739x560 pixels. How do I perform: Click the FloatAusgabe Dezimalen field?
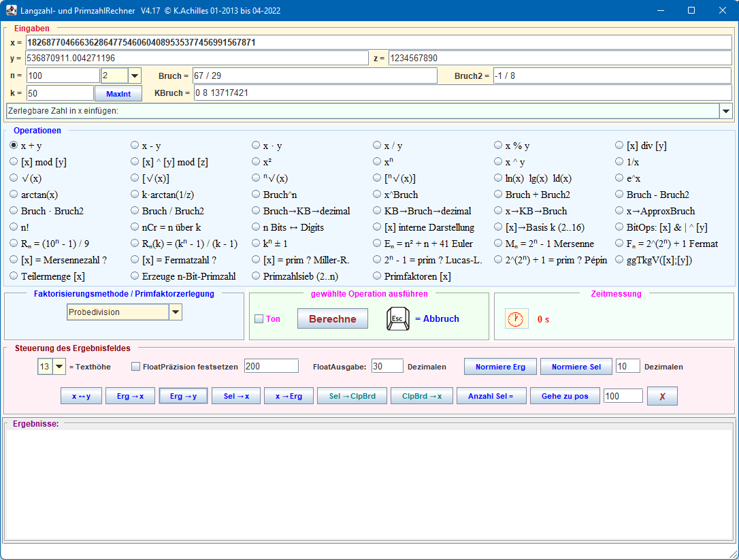click(x=387, y=366)
